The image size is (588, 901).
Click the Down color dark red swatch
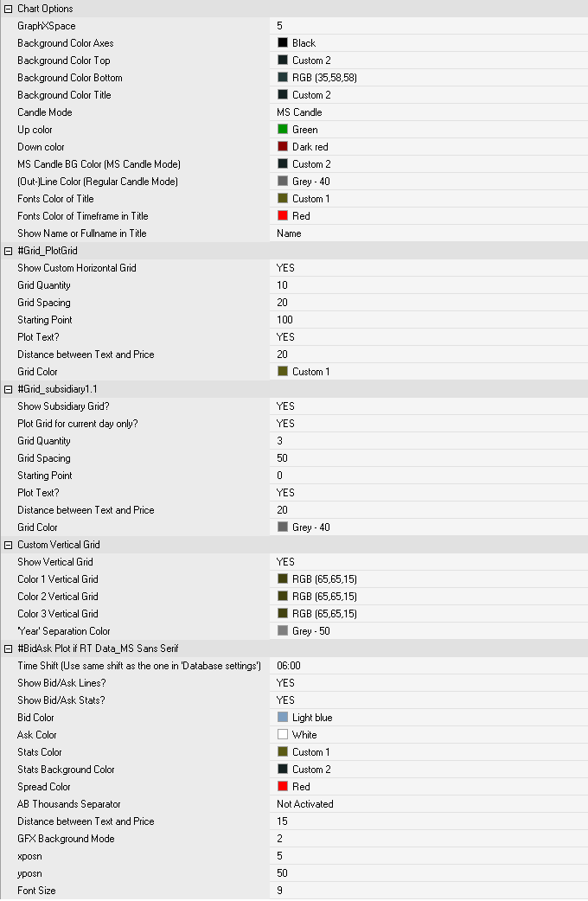tap(283, 146)
